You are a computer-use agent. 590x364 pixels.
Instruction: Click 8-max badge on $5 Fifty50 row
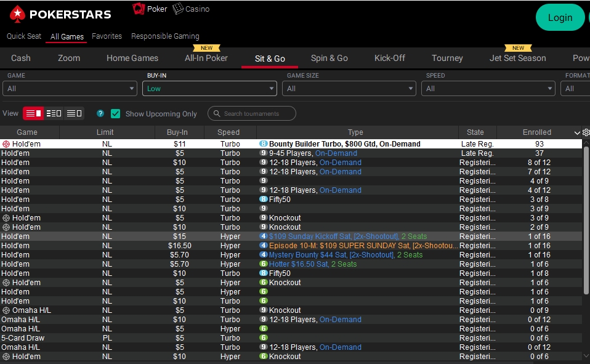click(x=264, y=199)
